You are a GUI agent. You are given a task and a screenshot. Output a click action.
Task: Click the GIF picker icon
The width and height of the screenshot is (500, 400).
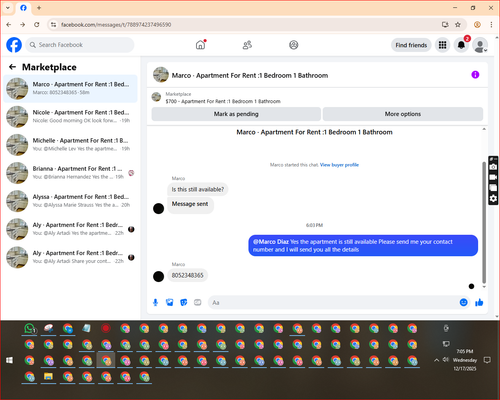[198, 302]
